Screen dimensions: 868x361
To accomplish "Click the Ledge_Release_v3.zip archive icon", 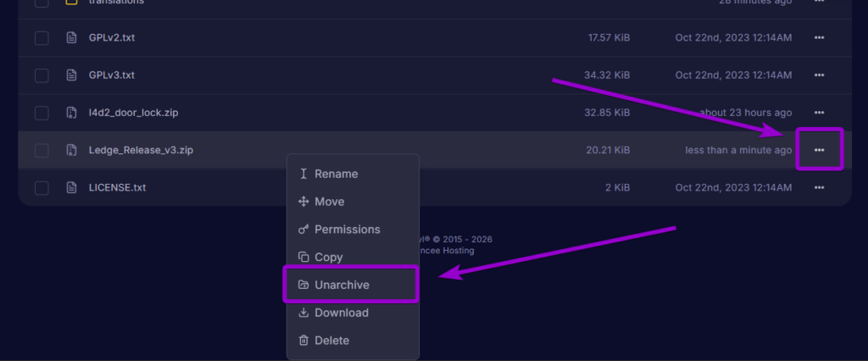I will pyautogui.click(x=71, y=150).
